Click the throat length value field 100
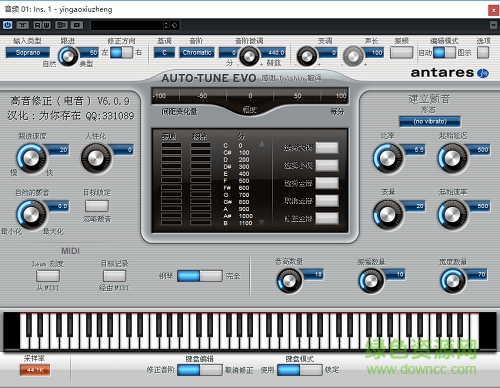The height and width of the screenshot is (388, 500). (375, 53)
